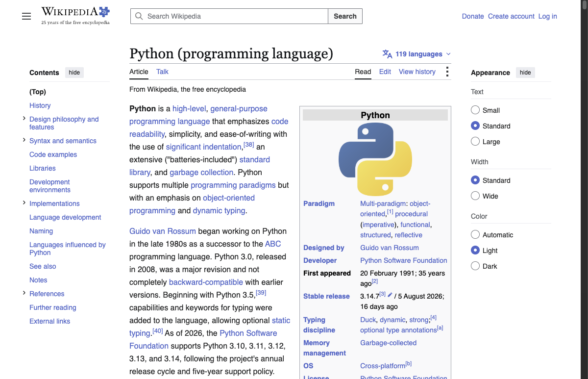The width and height of the screenshot is (588, 379).
Task: Select Wide width option
Action: click(475, 196)
